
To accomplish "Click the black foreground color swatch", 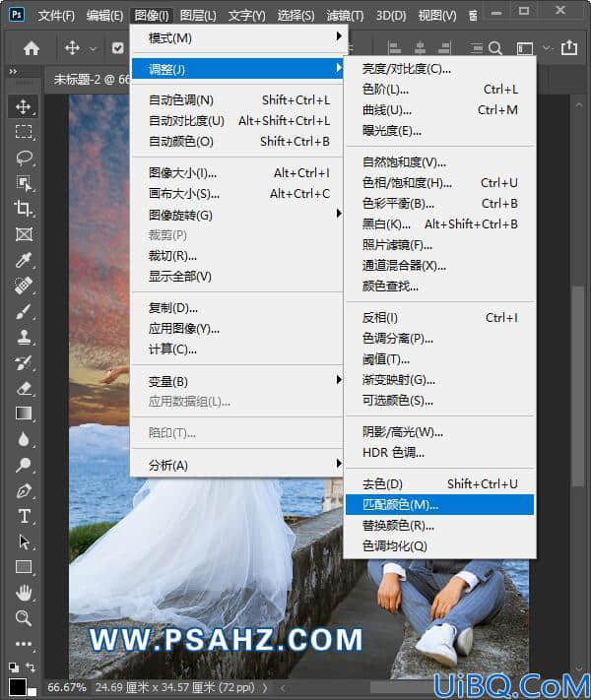I will [18, 687].
